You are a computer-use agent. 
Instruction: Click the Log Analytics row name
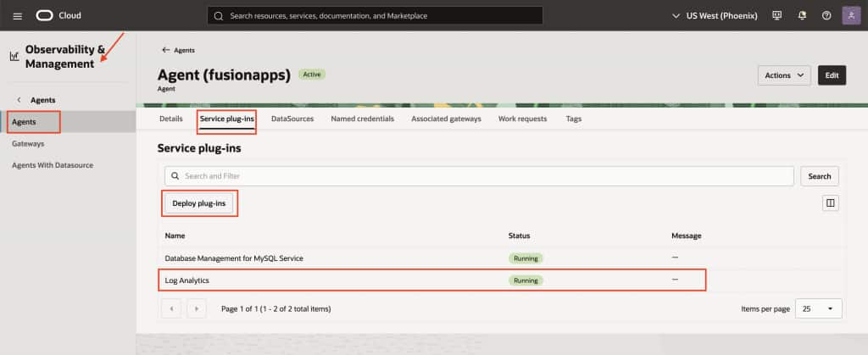click(187, 280)
